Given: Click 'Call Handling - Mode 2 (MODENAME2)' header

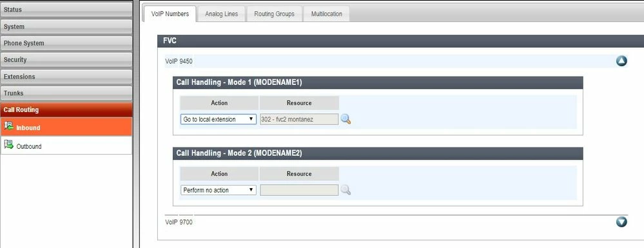Looking at the screenshot, I should [x=378, y=153].
